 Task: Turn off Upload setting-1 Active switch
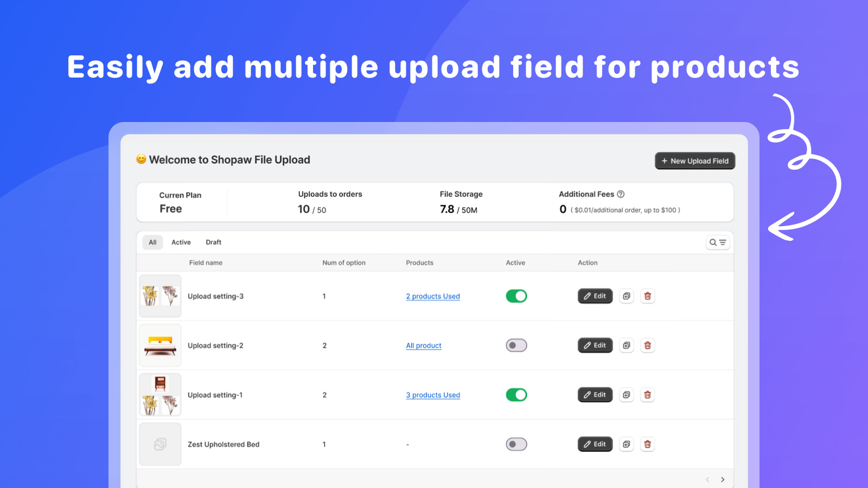pos(516,395)
